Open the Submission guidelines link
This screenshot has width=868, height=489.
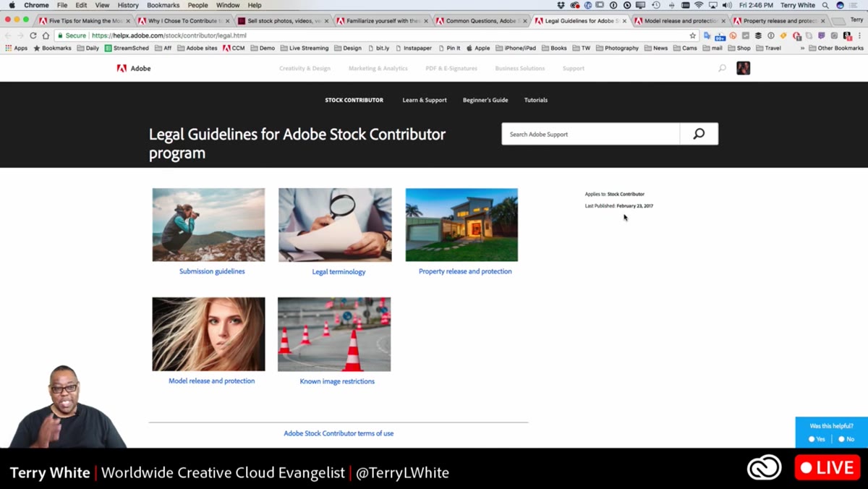212,271
